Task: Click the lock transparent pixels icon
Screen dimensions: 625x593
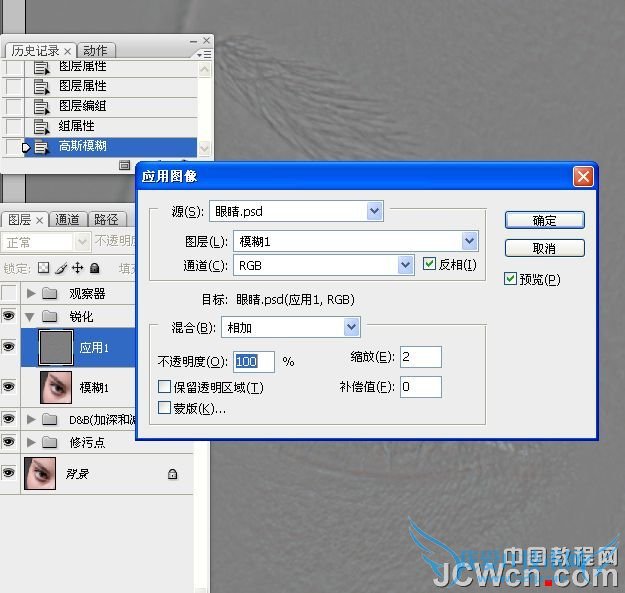Action: [x=43, y=268]
